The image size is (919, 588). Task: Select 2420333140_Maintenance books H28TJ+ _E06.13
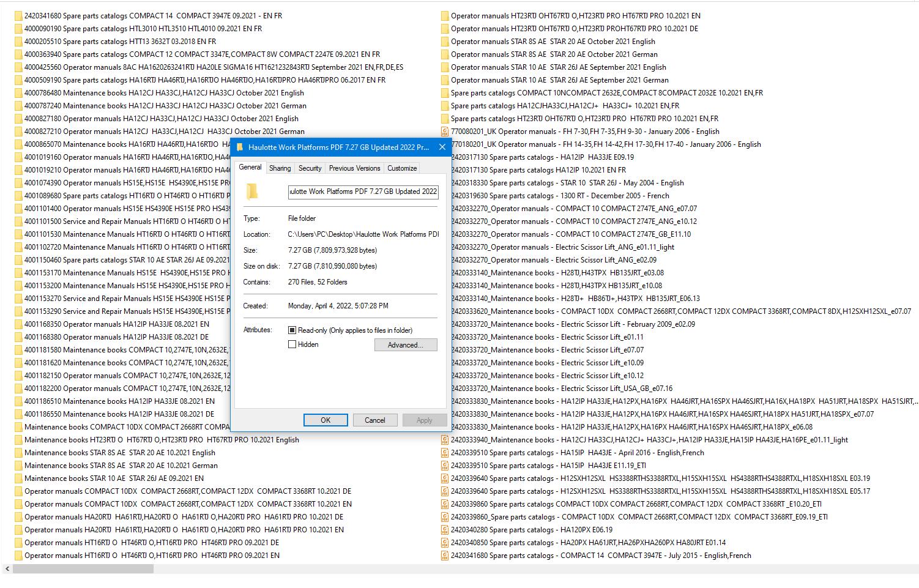click(575, 299)
